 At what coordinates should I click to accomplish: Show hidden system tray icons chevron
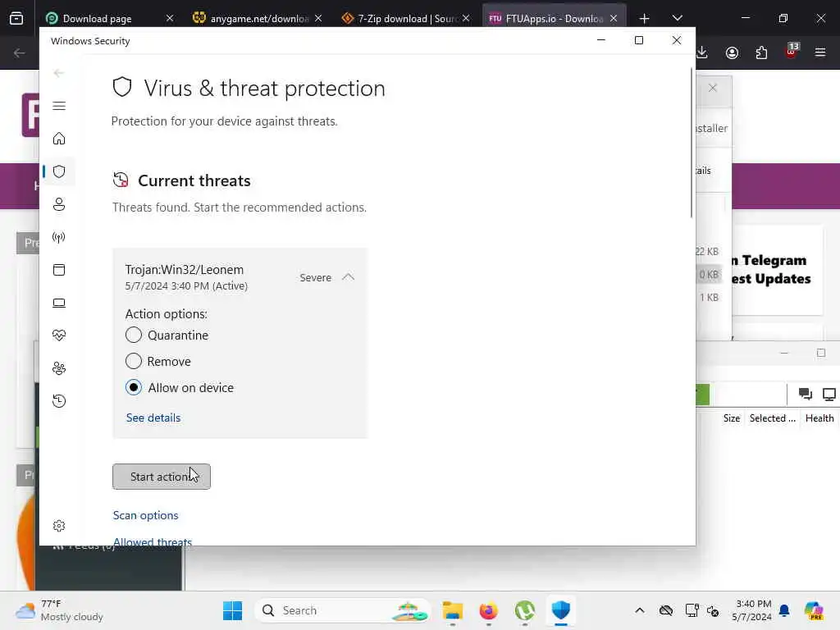(640, 610)
